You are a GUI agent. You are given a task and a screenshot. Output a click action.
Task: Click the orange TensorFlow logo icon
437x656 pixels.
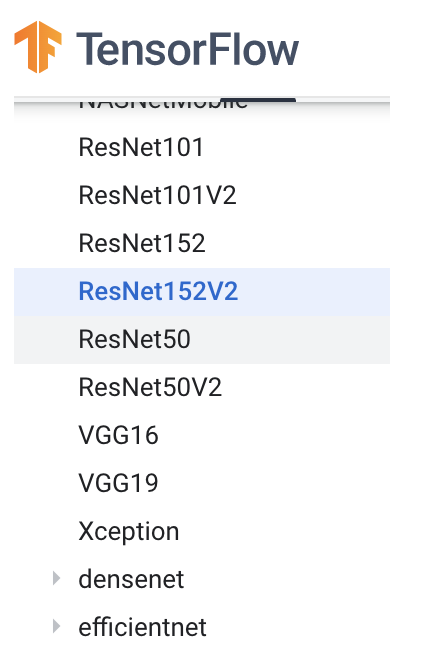(x=38, y=47)
